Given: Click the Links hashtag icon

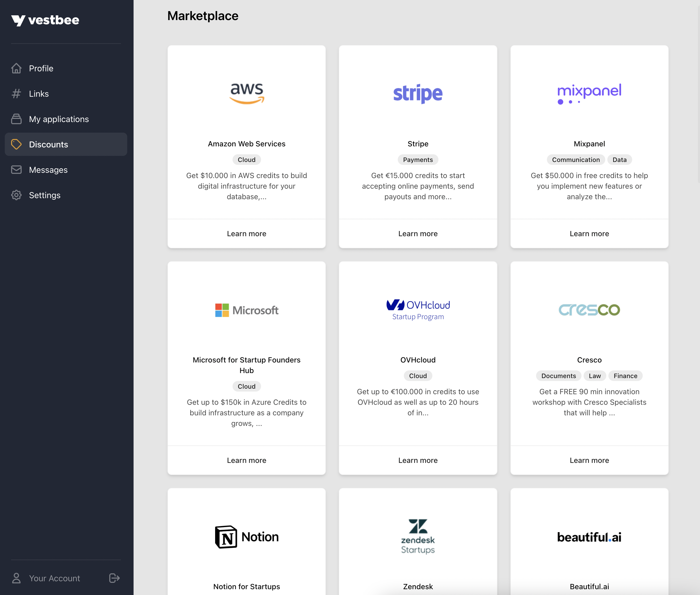Looking at the screenshot, I should pos(16,94).
